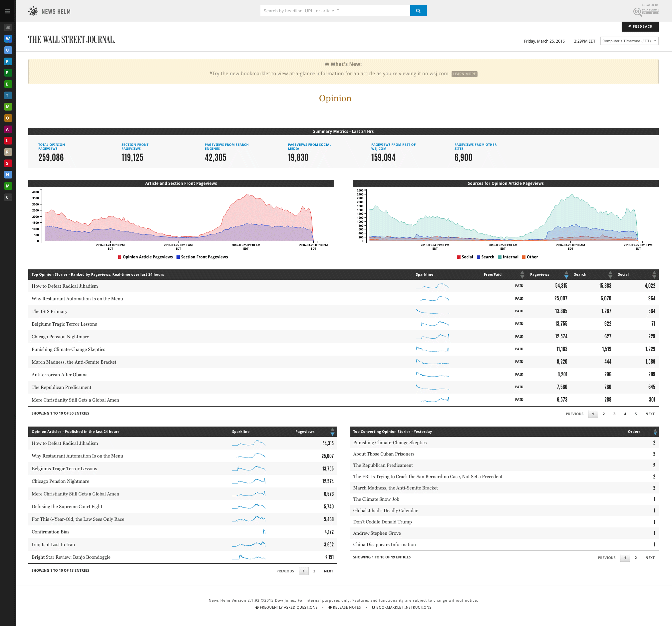Sort top stories by Social column arrows
Image resolution: width=672 pixels, height=626 pixels.
(x=654, y=274)
